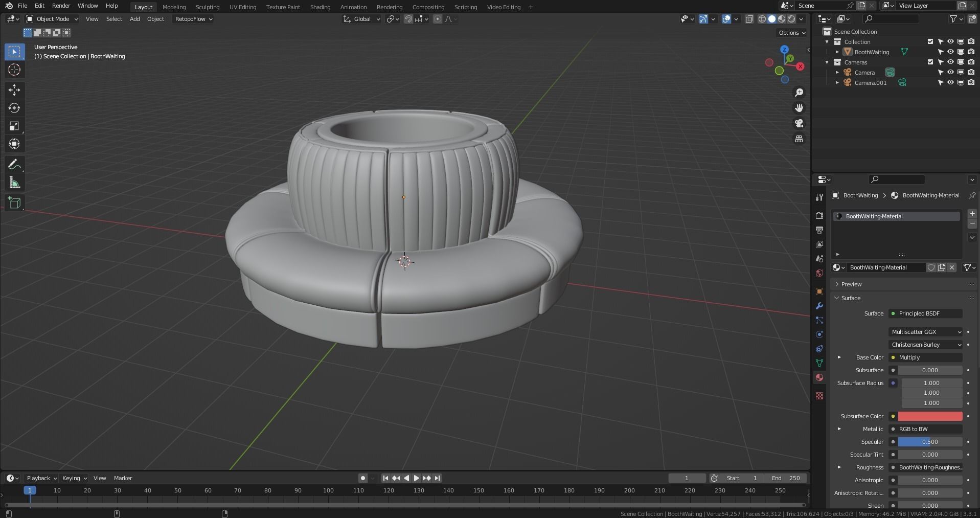The height and width of the screenshot is (518, 980).
Task: Activate the 3D Cursor tool
Action: pyautogui.click(x=14, y=70)
